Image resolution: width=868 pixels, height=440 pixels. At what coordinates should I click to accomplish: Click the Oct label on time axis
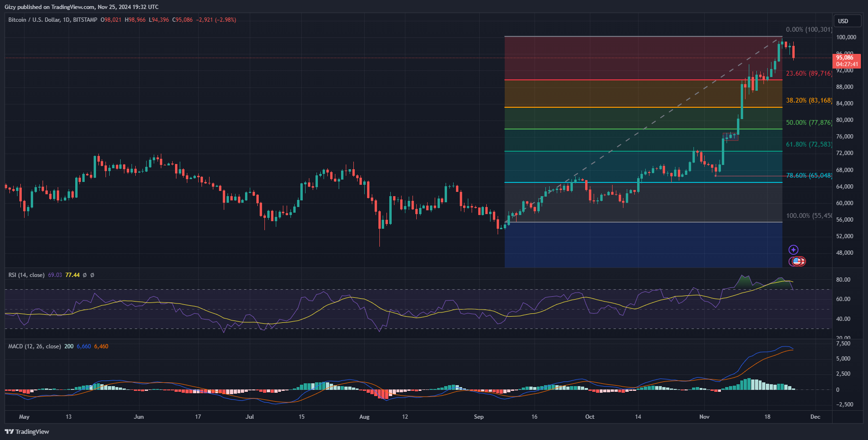click(590, 417)
